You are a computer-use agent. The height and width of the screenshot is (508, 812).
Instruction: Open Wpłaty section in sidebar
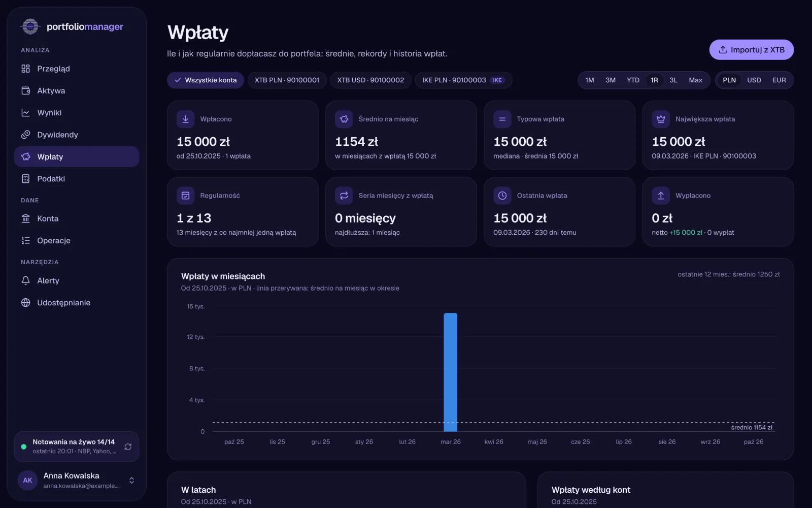pos(77,156)
